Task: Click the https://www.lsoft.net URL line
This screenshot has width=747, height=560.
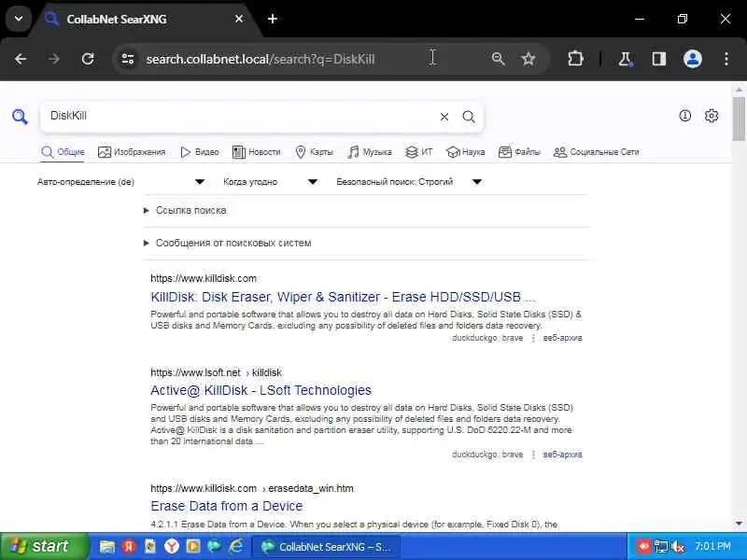Action: pyautogui.click(x=217, y=372)
